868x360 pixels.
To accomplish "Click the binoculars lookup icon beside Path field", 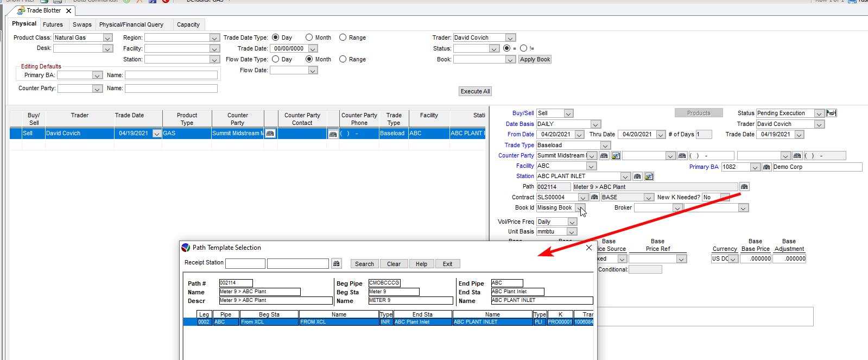I will (744, 187).
